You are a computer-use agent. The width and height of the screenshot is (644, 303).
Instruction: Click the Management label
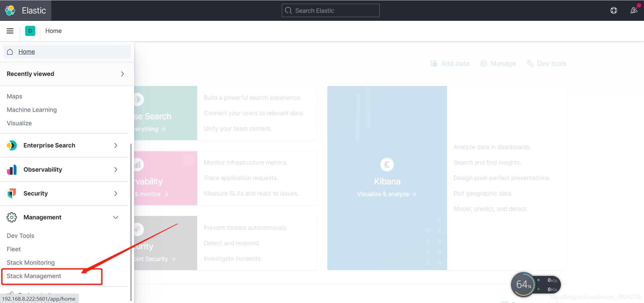coord(42,217)
